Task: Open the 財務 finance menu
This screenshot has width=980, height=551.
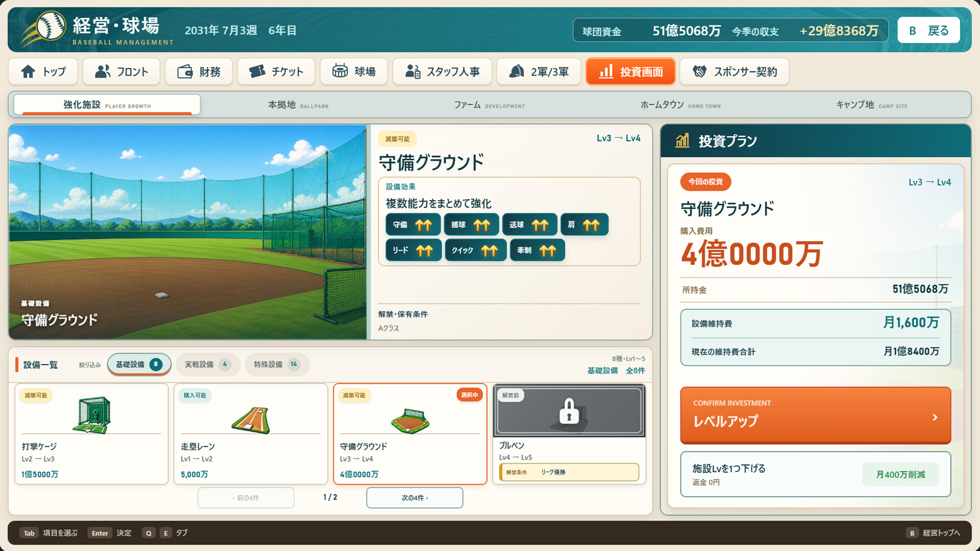Action: coord(199,71)
